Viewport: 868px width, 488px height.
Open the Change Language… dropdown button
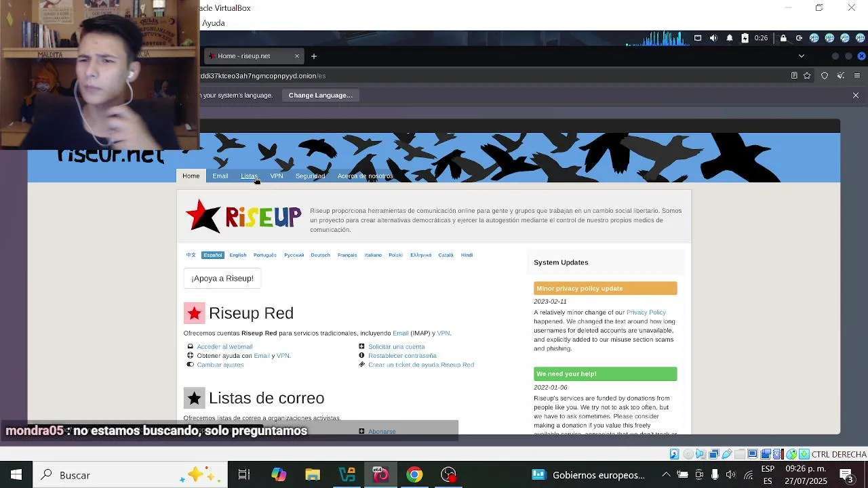(x=321, y=96)
